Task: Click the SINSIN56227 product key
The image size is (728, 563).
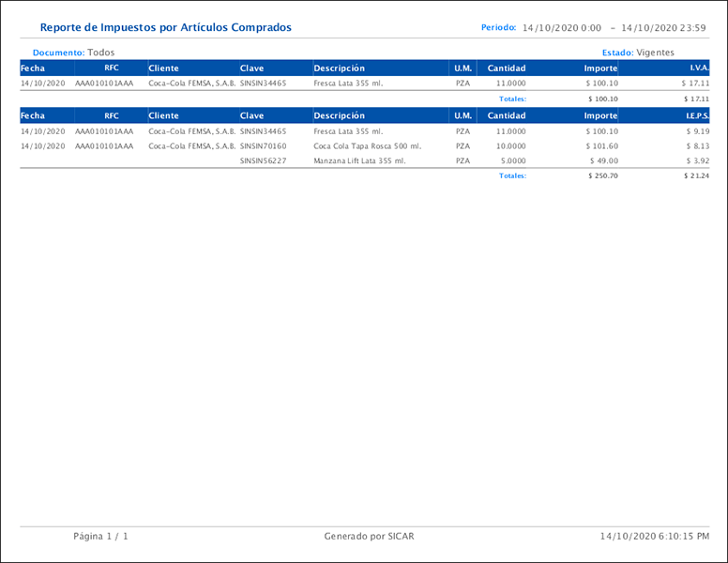Action: pyautogui.click(x=263, y=161)
